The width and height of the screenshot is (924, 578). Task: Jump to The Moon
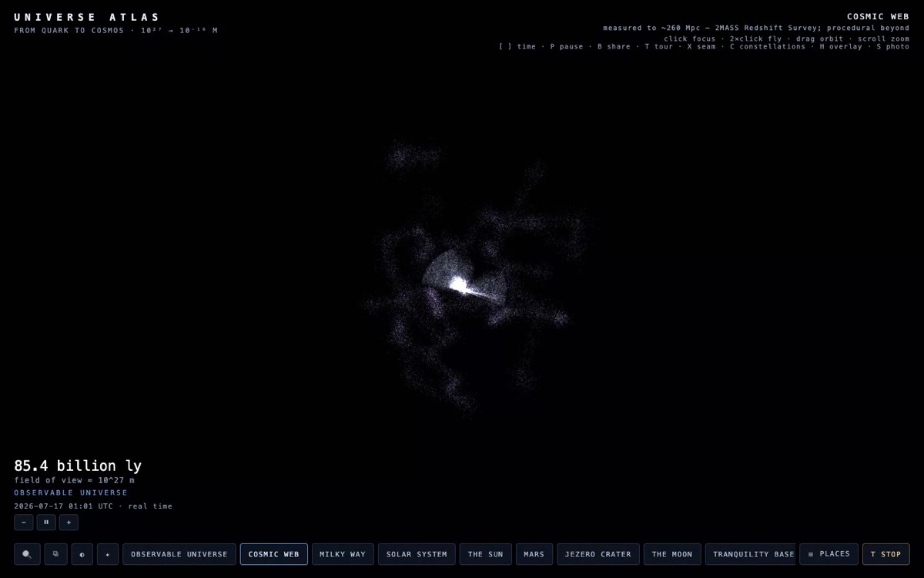672,554
